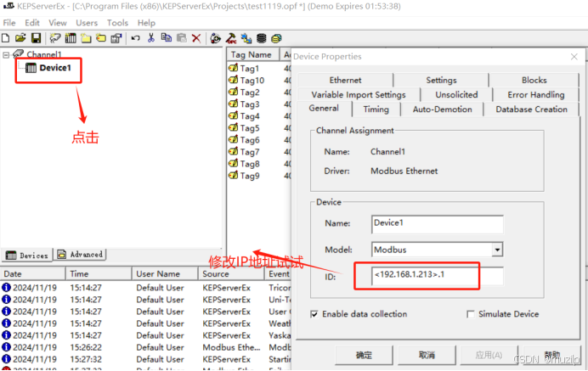Click the Source column header
Screen dimensions: 588x371
(231, 274)
